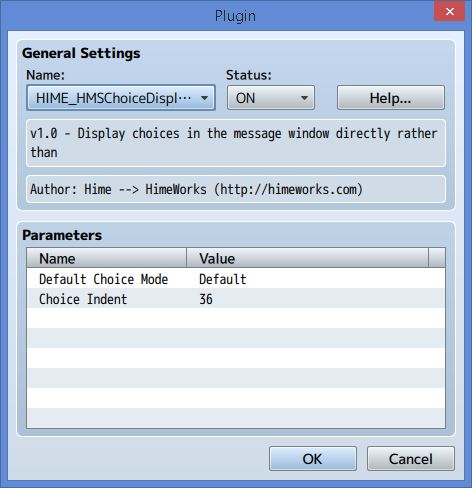Open the Status ON dropdown
472x488 pixels.
coord(271,98)
